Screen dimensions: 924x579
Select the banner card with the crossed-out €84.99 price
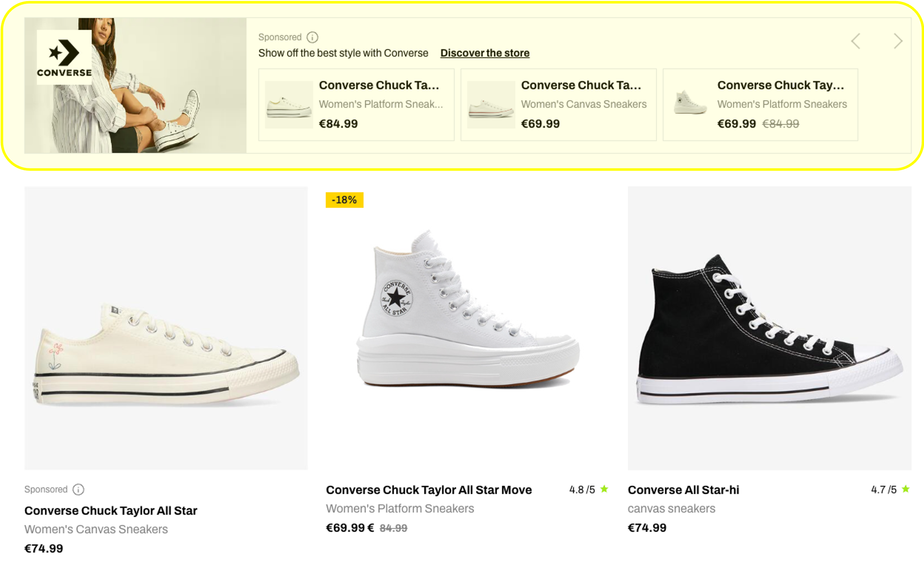760,104
